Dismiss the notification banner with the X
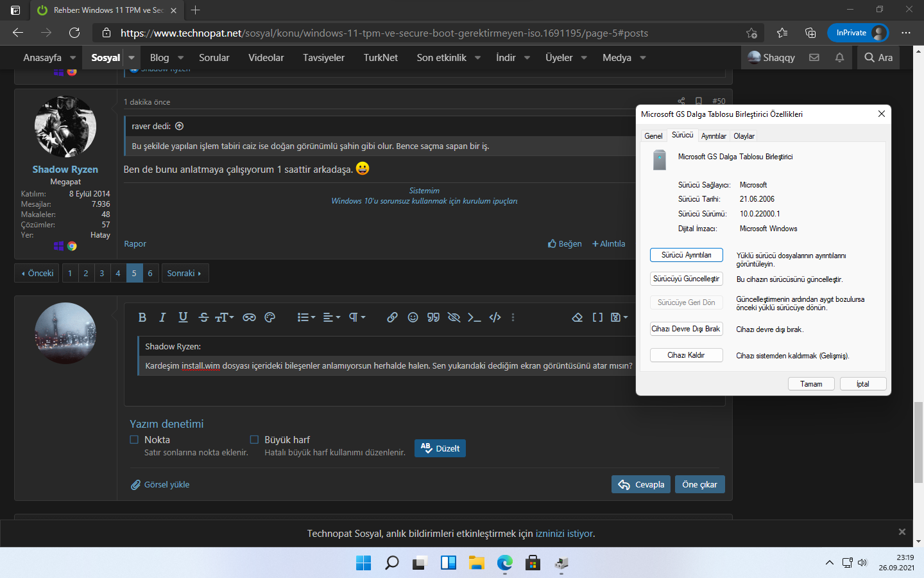924x578 pixels. [x=902, y=532]
